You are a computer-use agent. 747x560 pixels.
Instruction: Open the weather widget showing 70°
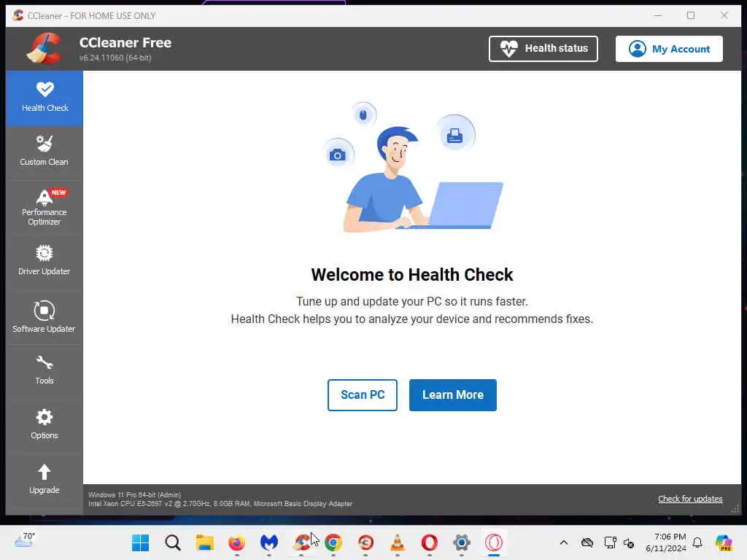(25, 540)
